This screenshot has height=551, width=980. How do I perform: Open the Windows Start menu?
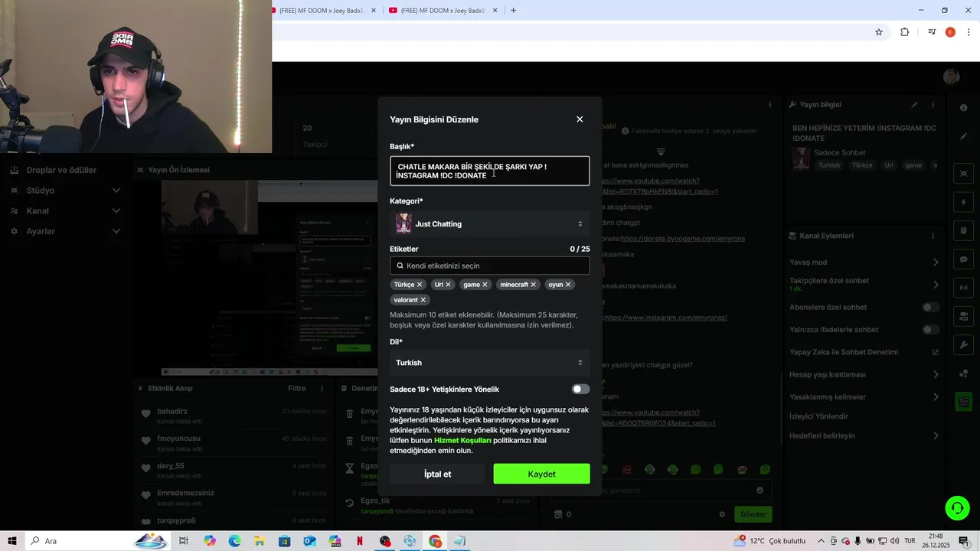[12, 541]
